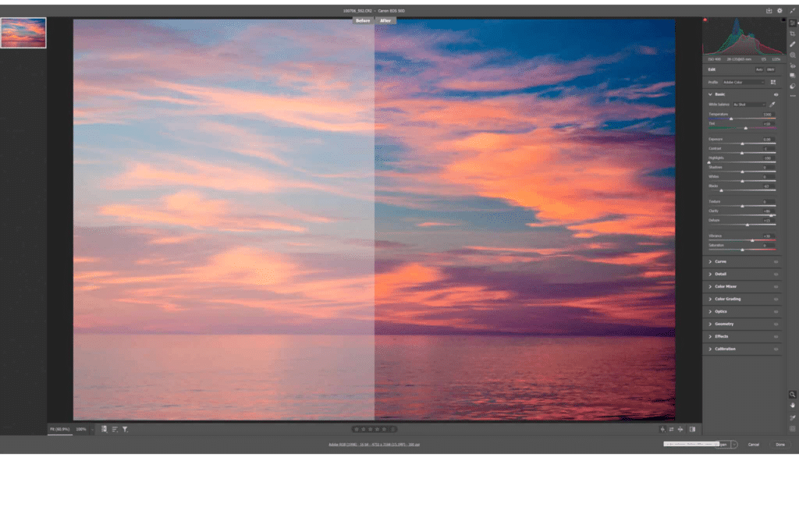Click the filmstrip filter icon at the bottom
This screenshot has width=799, height=532.
(x=125, y=429)
